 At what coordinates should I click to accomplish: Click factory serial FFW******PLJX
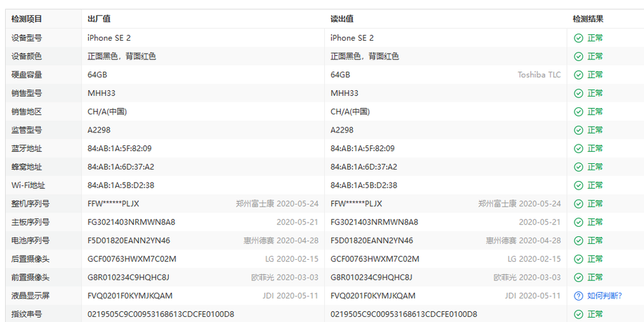click(x=113, y=204)
